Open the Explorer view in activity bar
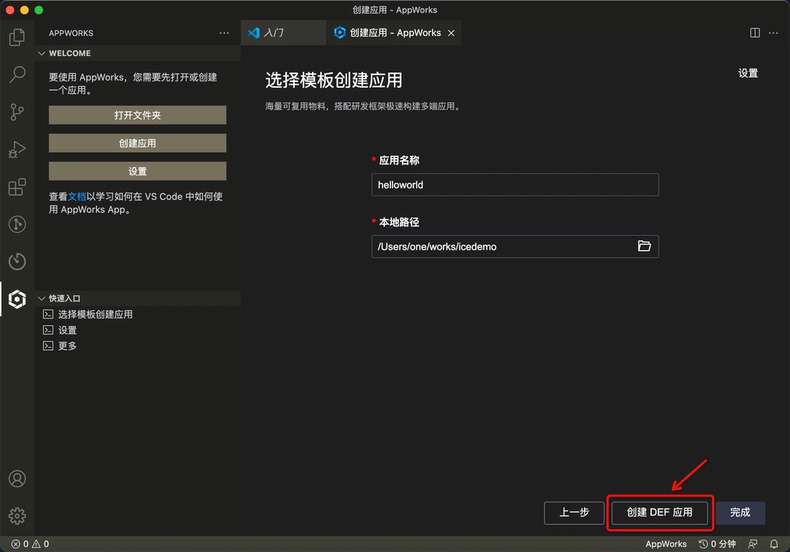The height and width of the screenshot is (552, 790). [x=17, y=37]
